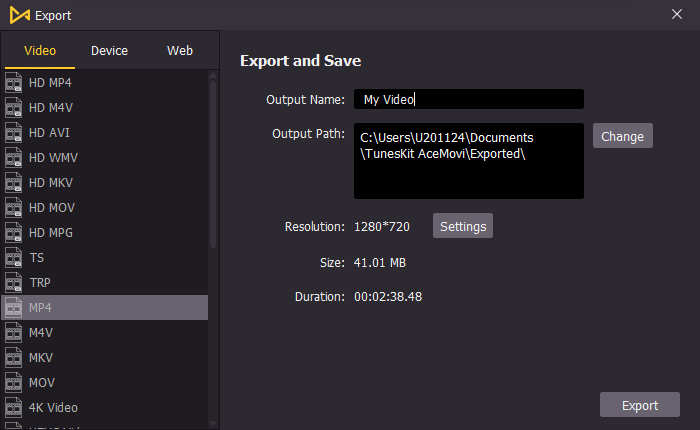This screenshot has height=430, width=700.
Task: Click the HD MKV format icon
Action: click(13, 183)
